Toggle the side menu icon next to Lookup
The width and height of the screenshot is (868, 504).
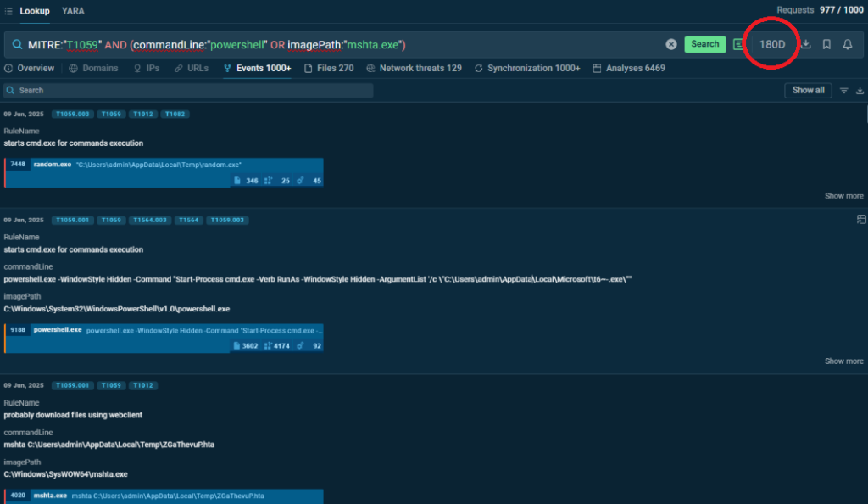(x=8, y=11)
